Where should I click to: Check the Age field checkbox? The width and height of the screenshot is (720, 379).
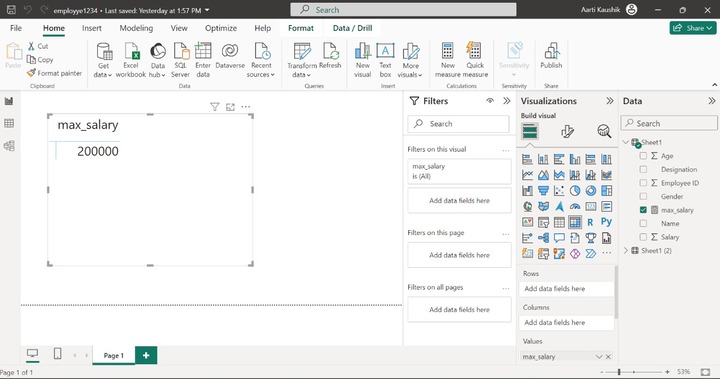click(x=643, y=156)
